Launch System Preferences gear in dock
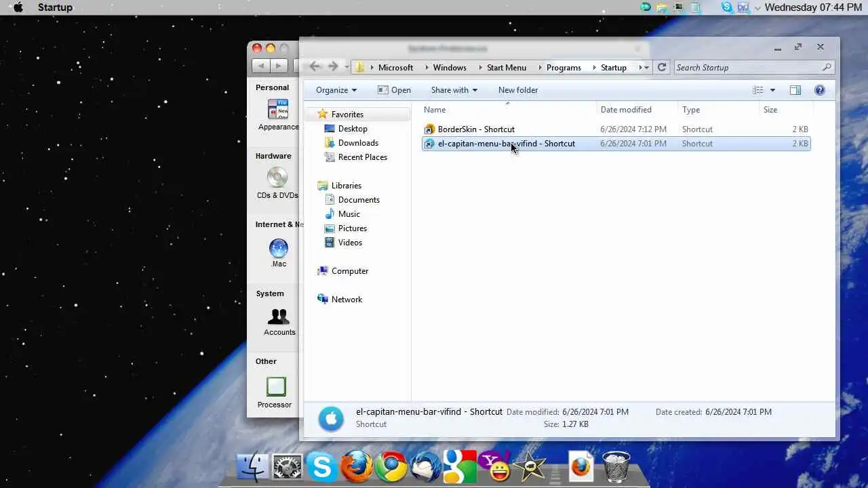Screen dimensions: 868x488 tap(288, 468)
